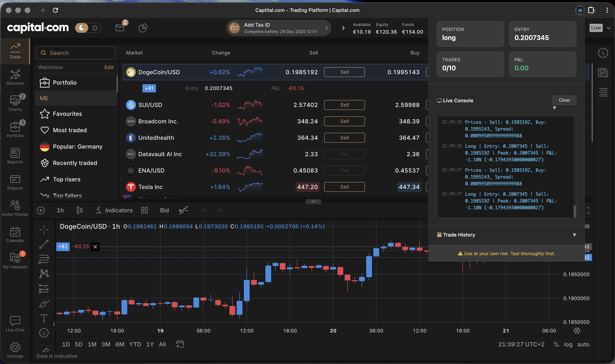Expand the watchlist with the down chevron
Screen dimensions: 615x364
(x=313, y=201)
